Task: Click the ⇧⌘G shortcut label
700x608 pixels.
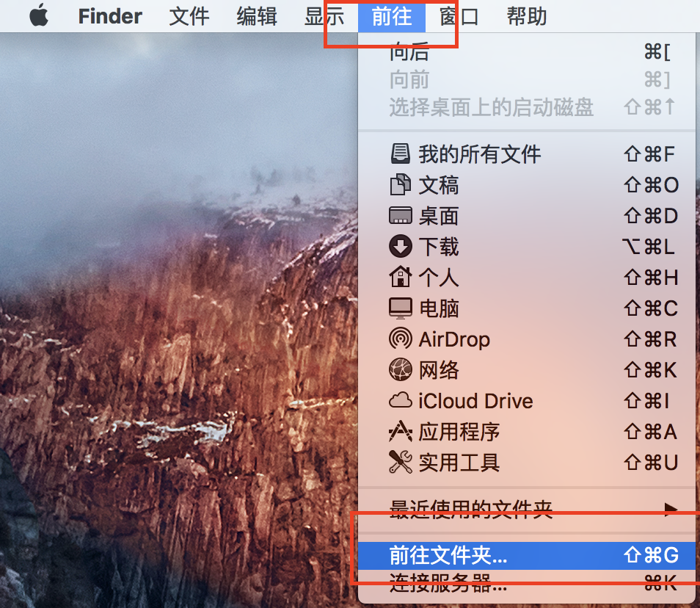Action: tap(651, 555)
